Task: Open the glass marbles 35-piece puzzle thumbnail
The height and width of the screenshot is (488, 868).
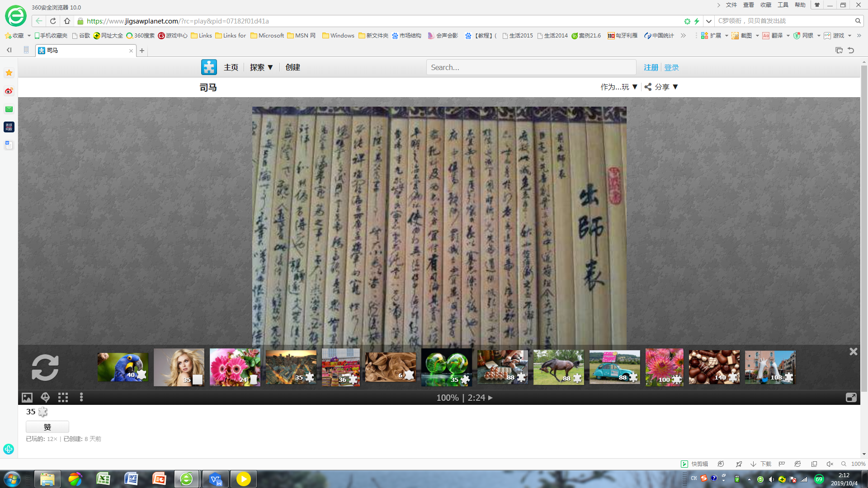Action: [447, 367]
